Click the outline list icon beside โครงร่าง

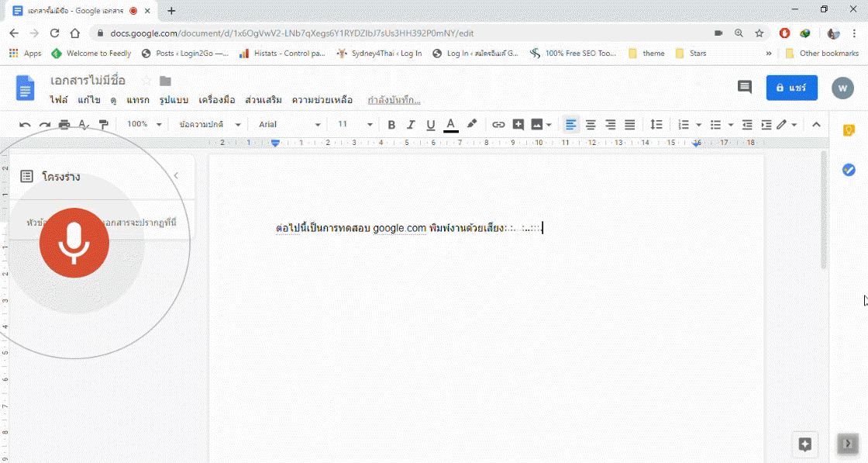coord(26,177)
